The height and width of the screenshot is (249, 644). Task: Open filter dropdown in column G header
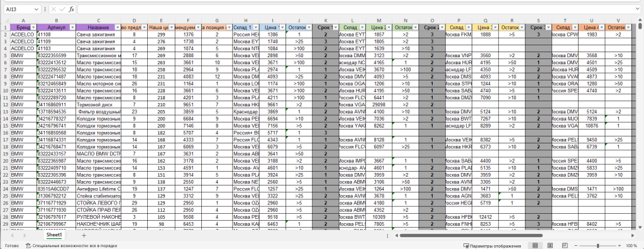(x=228, y=27)
